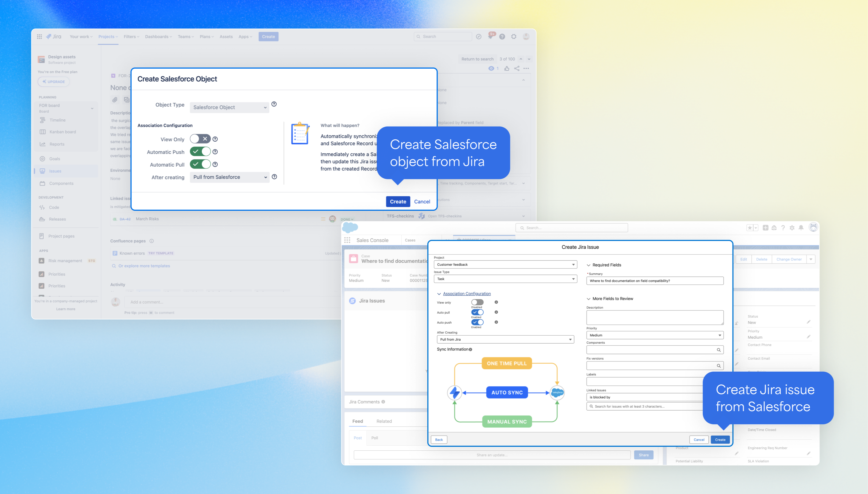Collapse the Required Fields section

coord(589,265)
